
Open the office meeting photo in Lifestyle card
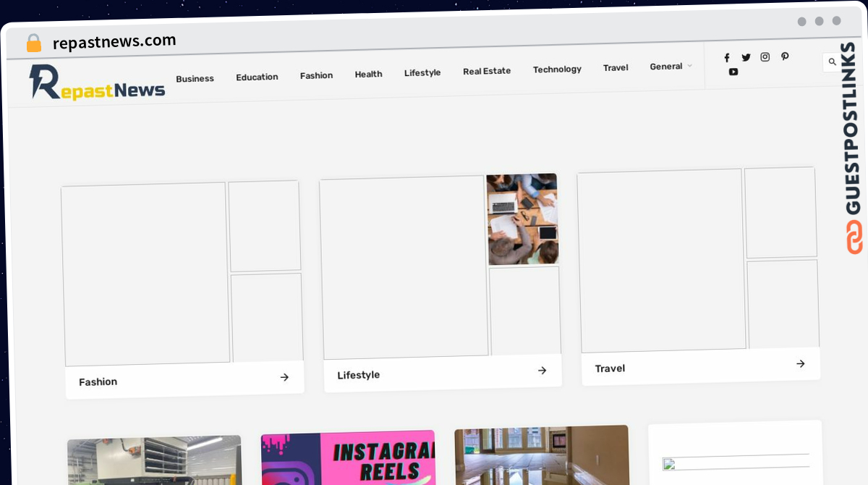pyautogui.click(x=522, y=219)
